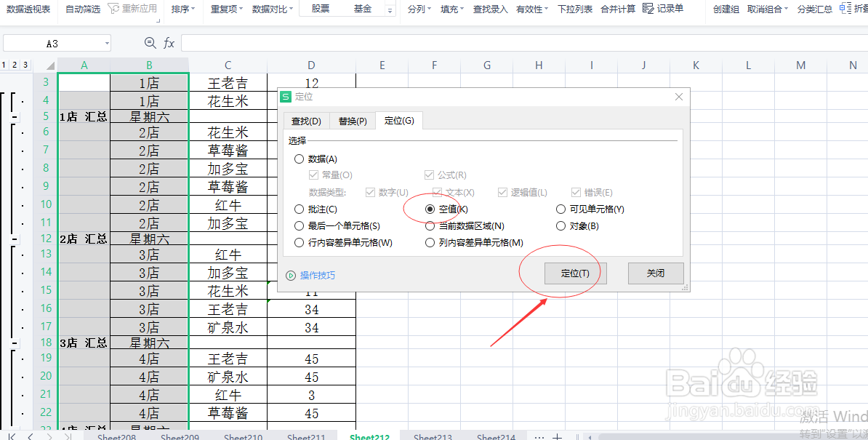Select column header C
This screenshot has height=440, width=868.
pos(228,65)
